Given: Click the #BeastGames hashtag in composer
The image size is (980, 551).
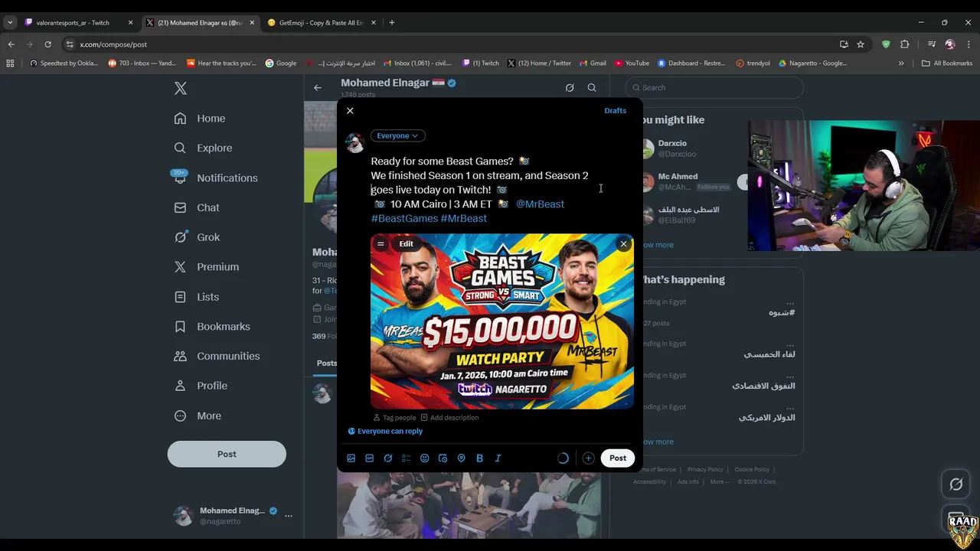Looking at the screenshot, I should pos(404,218).
